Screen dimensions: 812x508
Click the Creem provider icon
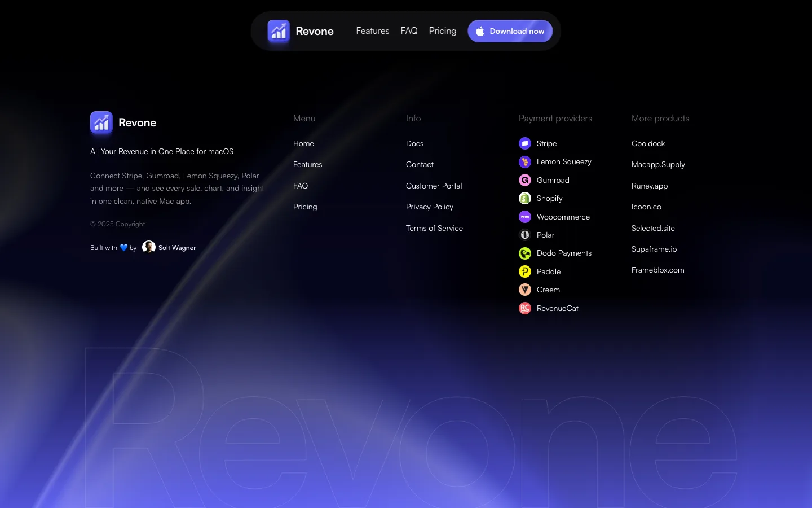click(525, 290)
